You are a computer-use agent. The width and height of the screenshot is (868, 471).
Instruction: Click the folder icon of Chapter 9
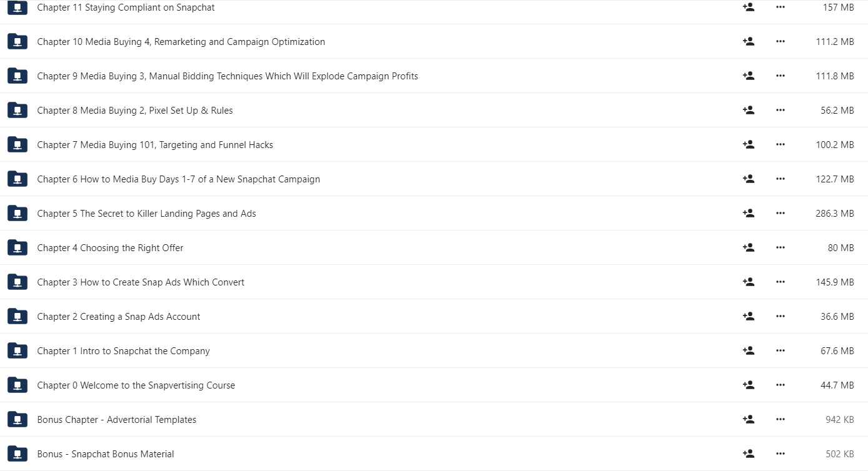point(17,76)
